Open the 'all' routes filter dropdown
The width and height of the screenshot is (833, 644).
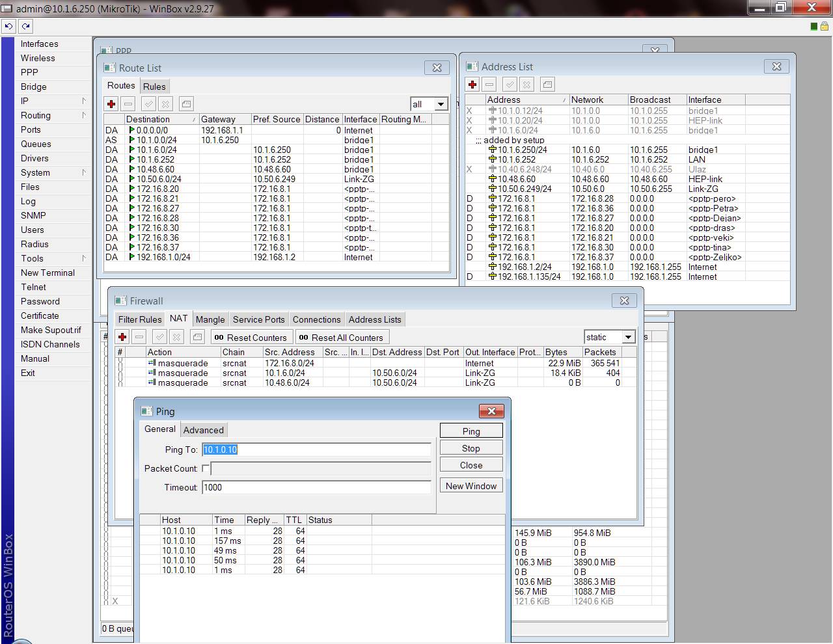429,103
